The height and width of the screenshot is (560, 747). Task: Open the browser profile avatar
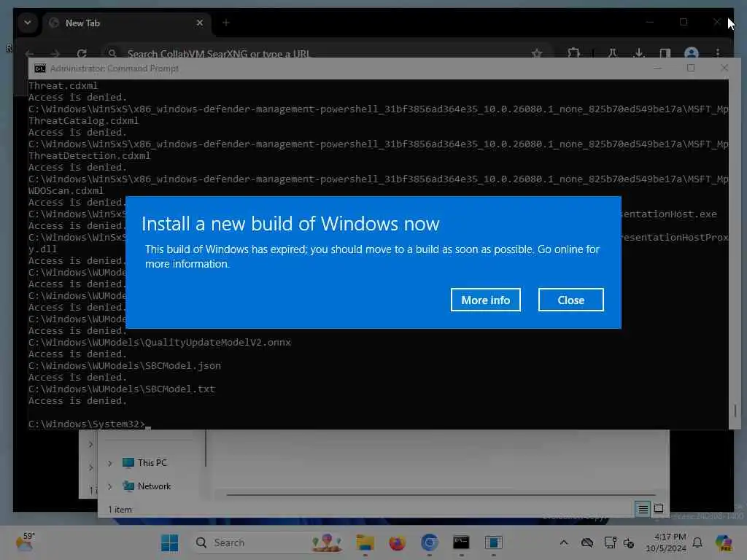click(x=692, y=53)
